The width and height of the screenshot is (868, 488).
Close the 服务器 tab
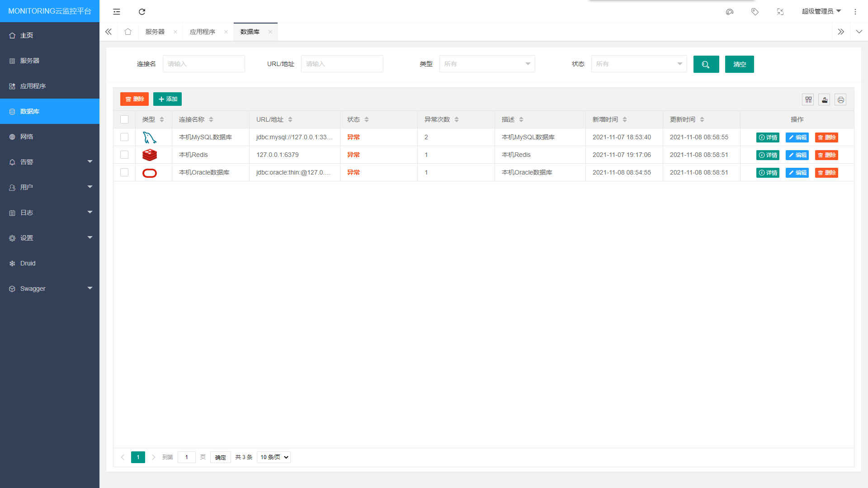point(175,32)
